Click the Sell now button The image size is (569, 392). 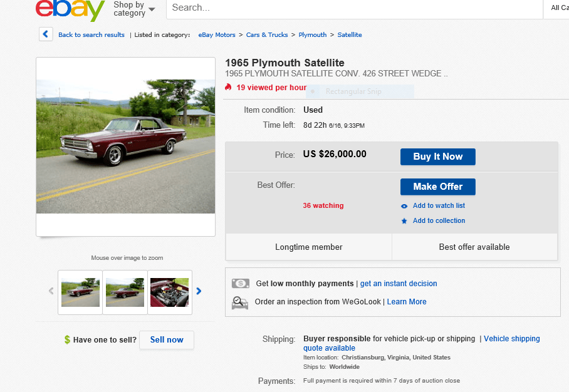[x=167, y=340]
